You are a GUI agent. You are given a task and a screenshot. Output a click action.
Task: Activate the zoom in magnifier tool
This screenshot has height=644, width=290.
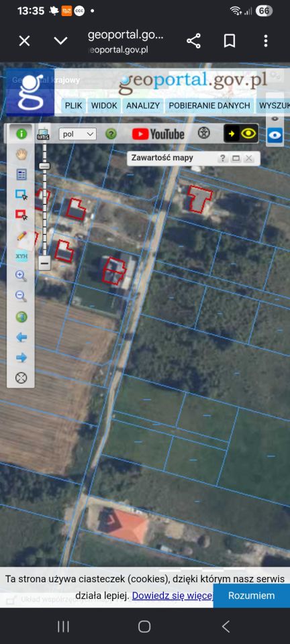pos(21,276)
